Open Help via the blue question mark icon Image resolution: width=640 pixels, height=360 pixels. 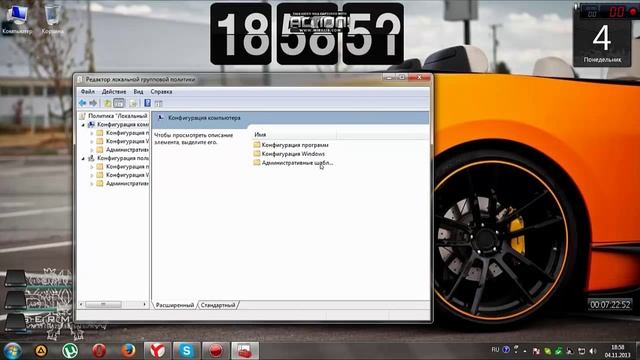point(147,103)
